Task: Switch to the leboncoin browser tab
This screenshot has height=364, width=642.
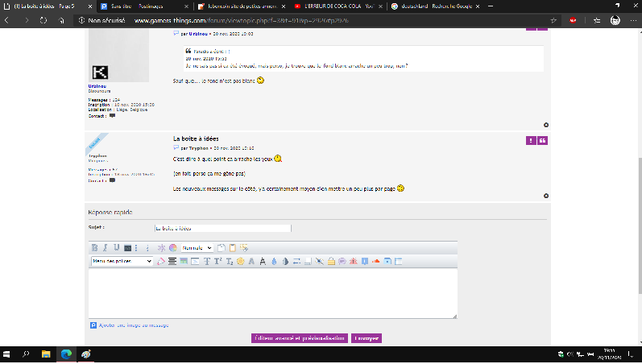Action: coord(241,6)
